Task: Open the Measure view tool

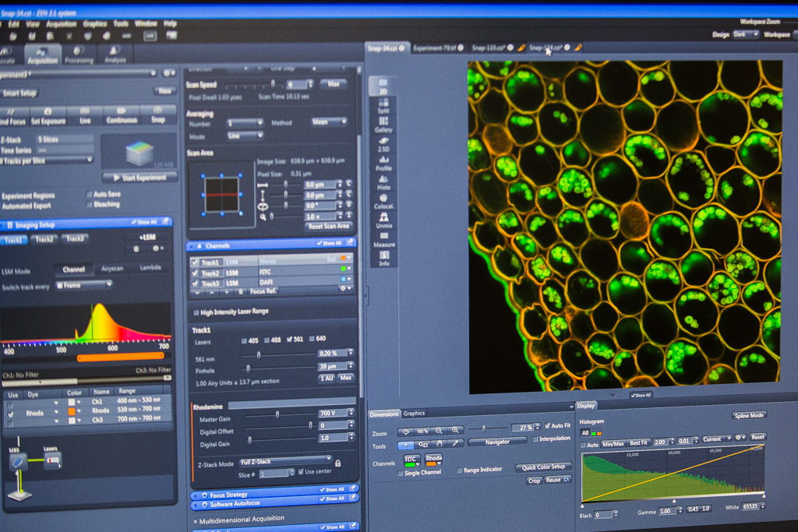Action: pos(384,240)
